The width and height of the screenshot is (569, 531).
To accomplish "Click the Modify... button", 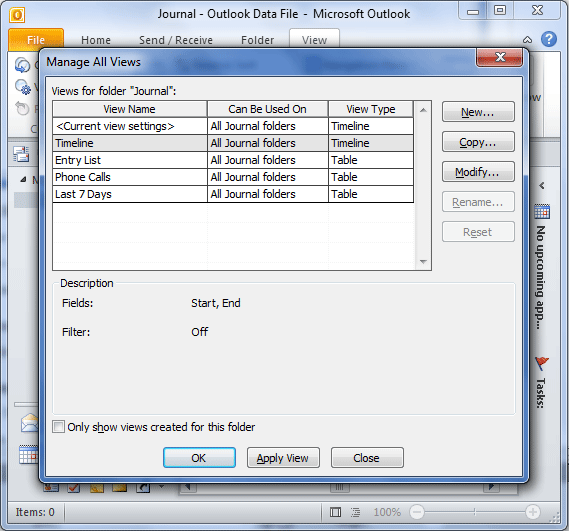I will pos(478,172).
